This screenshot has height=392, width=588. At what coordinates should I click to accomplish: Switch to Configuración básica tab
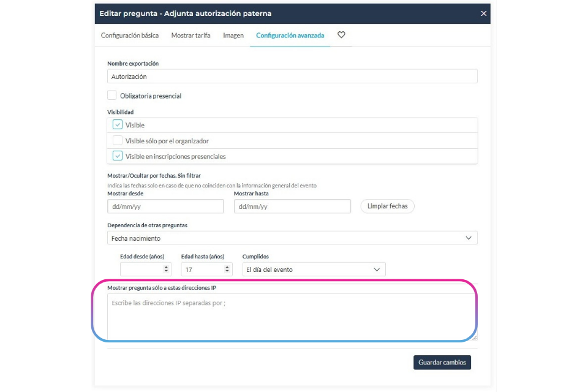130,36
